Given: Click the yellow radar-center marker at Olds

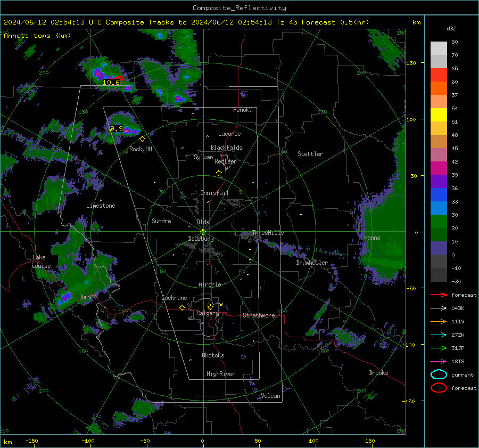Looking at the screenshot, I should click(203, 232).
